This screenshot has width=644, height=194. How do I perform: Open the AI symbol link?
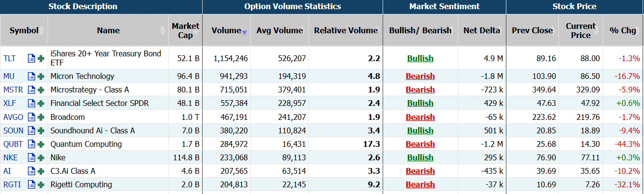[7, 171]
